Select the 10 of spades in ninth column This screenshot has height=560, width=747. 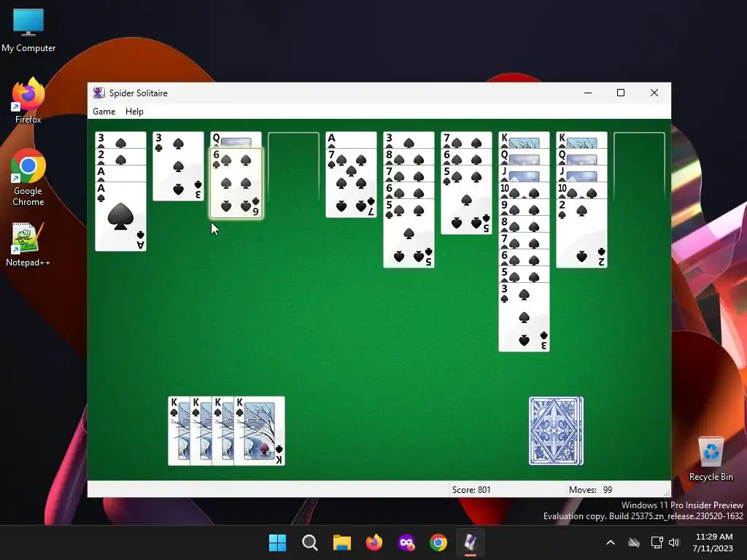click(581, 190)
